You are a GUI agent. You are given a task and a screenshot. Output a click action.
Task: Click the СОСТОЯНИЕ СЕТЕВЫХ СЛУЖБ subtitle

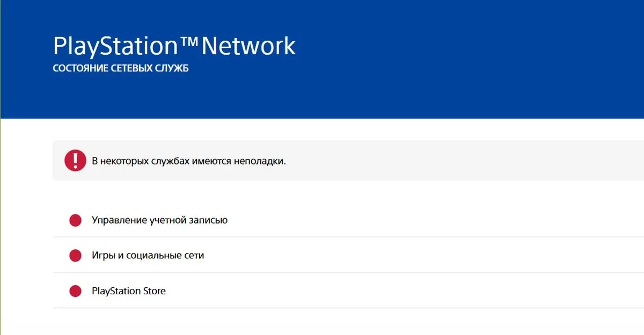(x=121, y=70)
